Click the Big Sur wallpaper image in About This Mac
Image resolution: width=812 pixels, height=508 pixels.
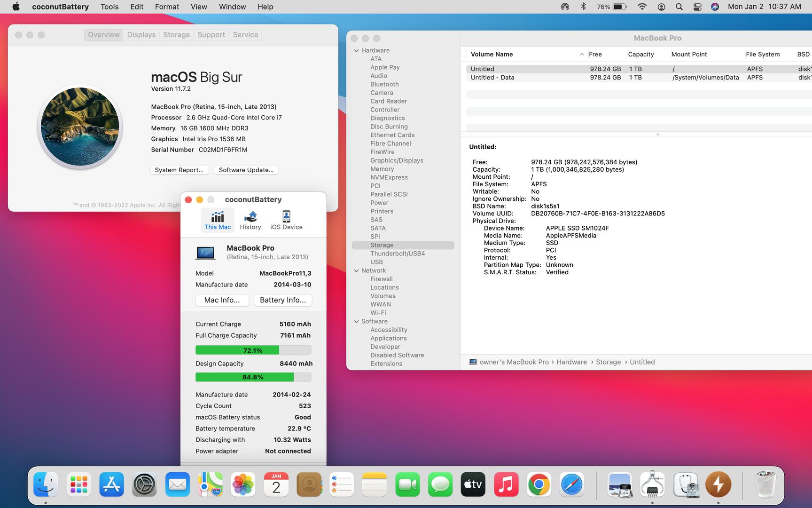pos(80,127)
